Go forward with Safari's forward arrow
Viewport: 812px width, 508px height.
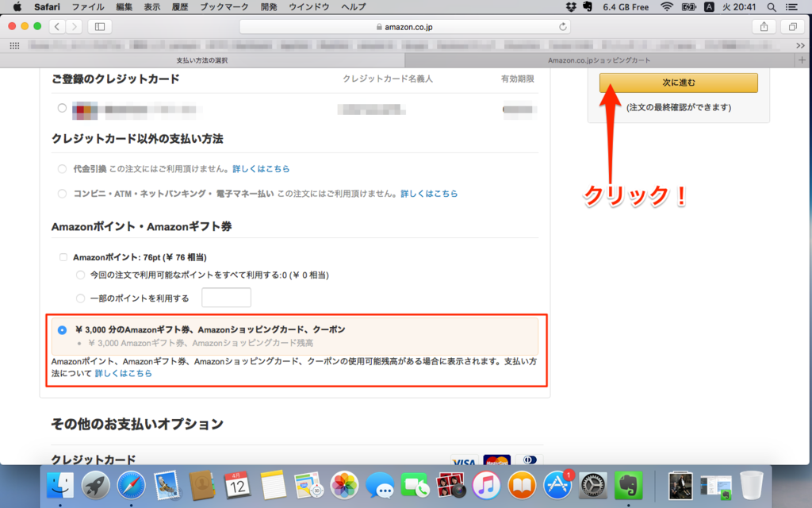tap(74, 26)
